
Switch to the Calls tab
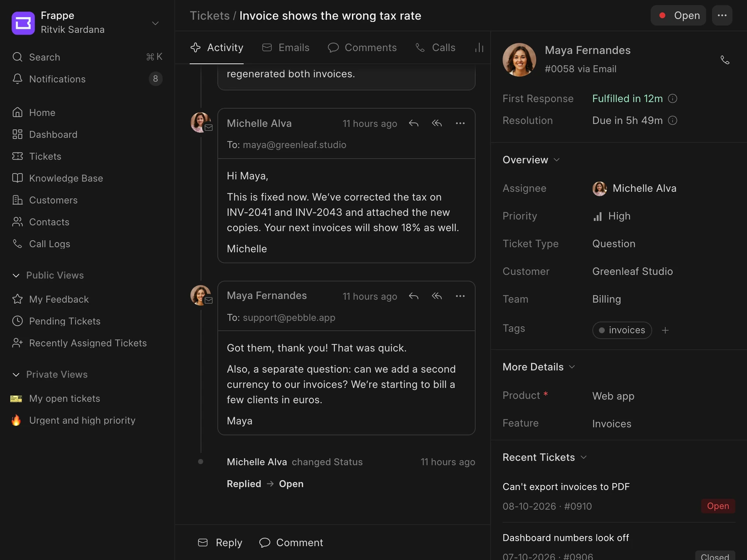coord(435,48)
